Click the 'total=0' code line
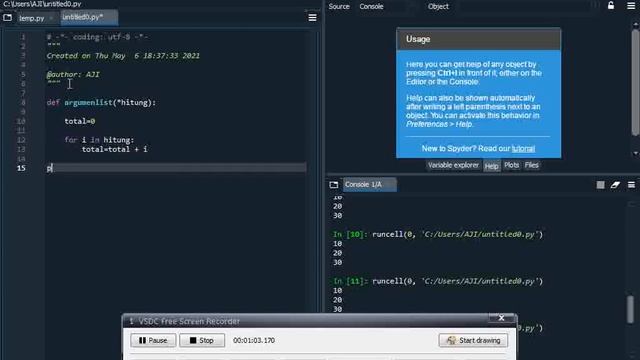640x360 pixels. click(80, 121)
